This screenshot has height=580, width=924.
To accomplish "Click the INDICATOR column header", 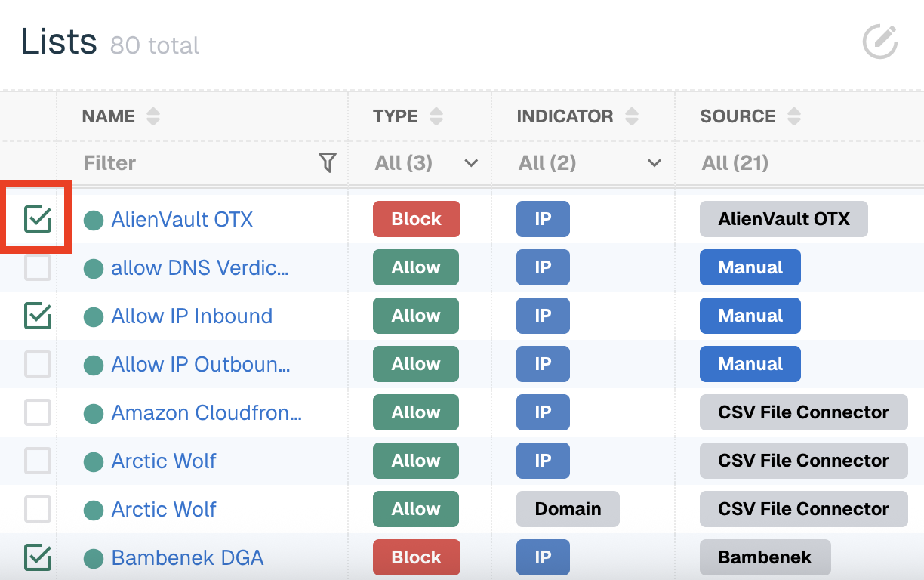I will (565, 116).
